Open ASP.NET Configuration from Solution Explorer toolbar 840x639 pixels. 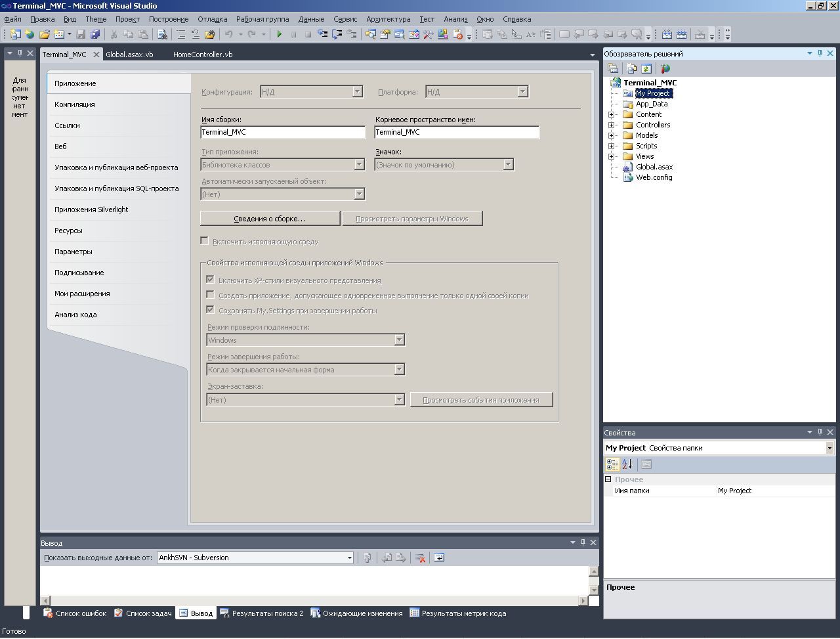[665, 68]
